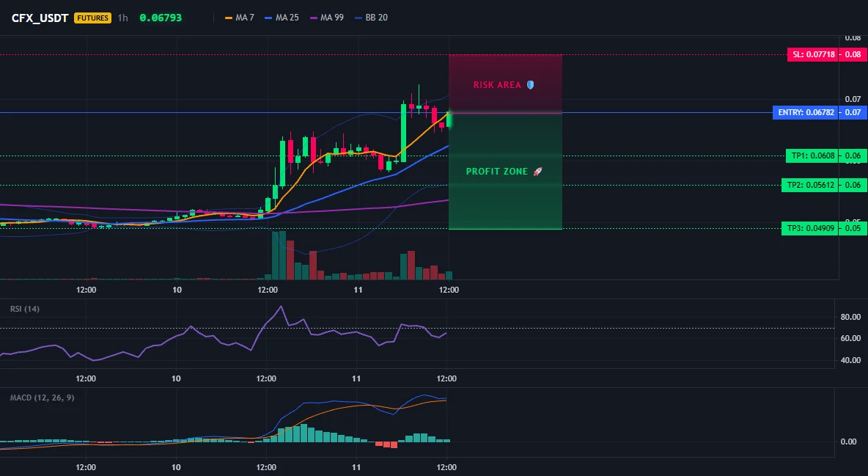Click the CFX_USDT symbol name

click(40, 18)
